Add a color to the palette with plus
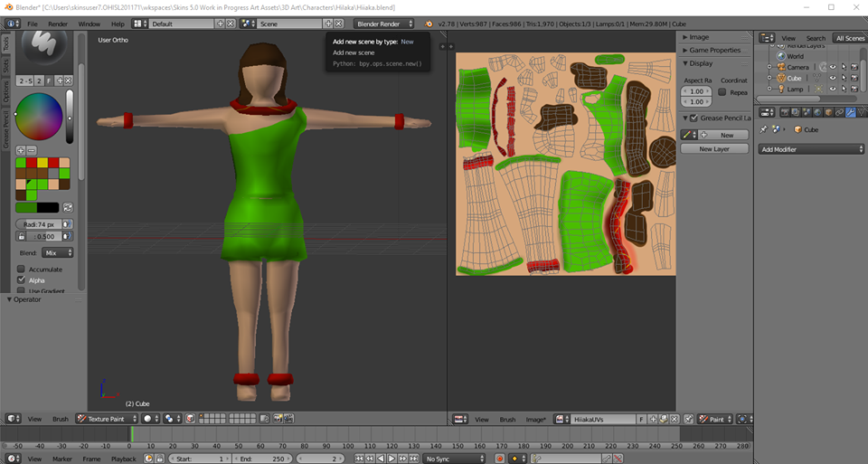868x464 pixels. (21, 150)
